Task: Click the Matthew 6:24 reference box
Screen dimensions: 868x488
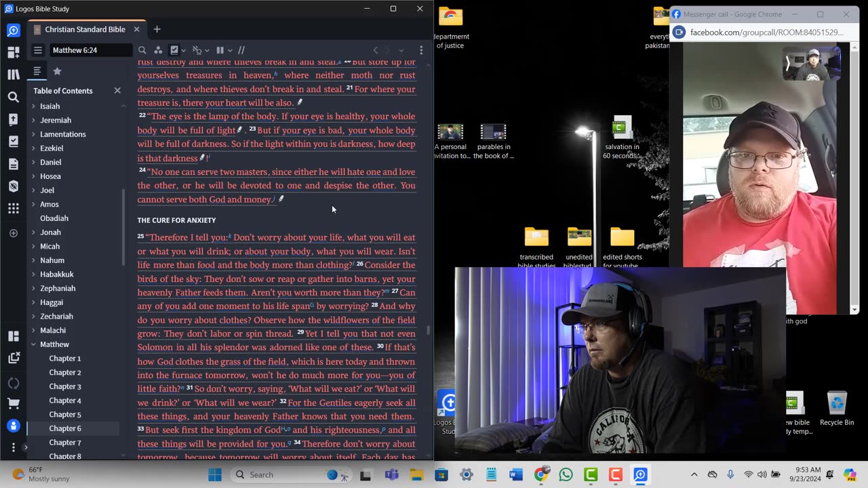Action: tap(90, 50)
